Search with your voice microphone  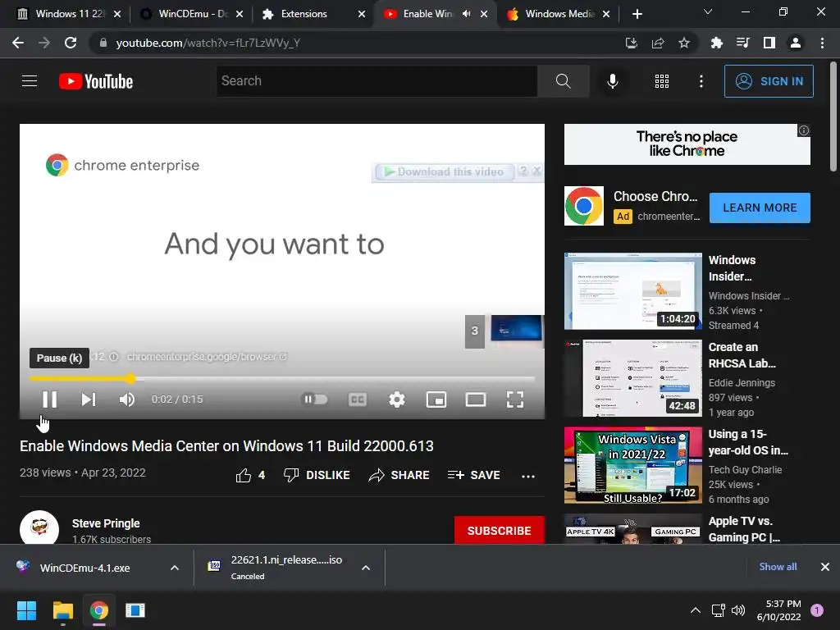point(612,81)
